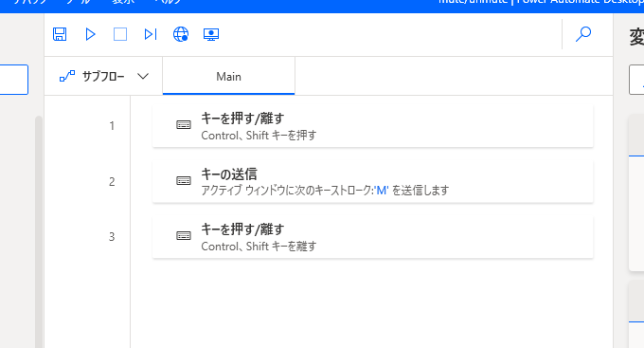The height and width of the screenshot is (348, 644).
Task: Click the subflow icon beside サブフロー
Action: [x=67, y=76]
